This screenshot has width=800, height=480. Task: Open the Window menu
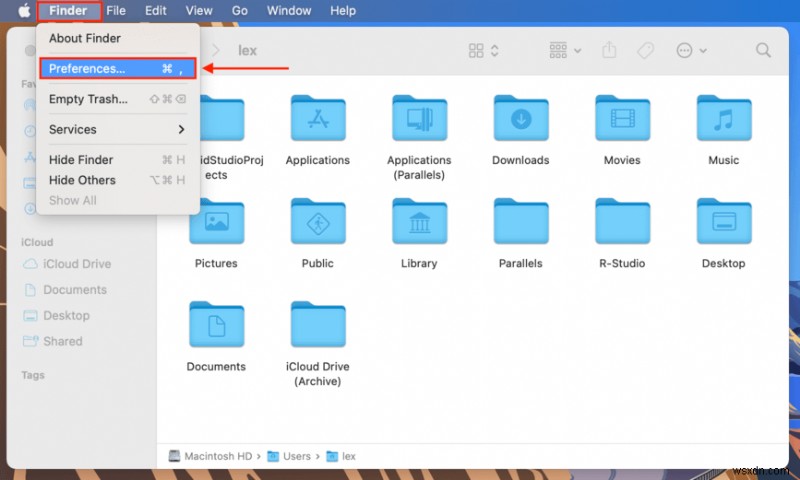289,11
